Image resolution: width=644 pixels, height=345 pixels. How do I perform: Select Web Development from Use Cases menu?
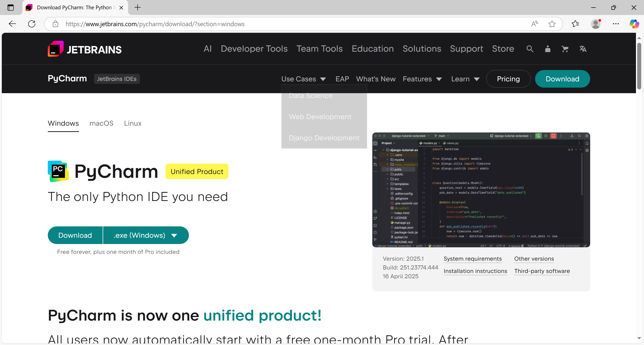click(320, 117)
